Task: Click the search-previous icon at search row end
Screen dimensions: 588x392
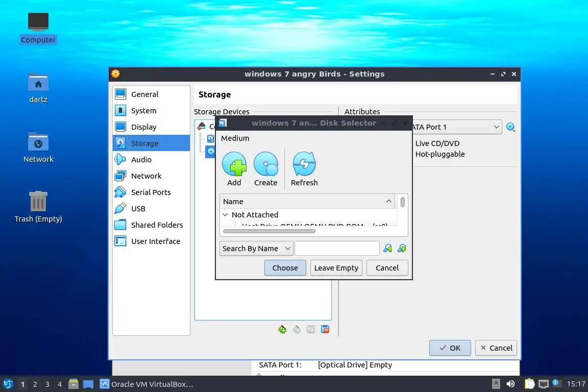Action: click(402, 249)
